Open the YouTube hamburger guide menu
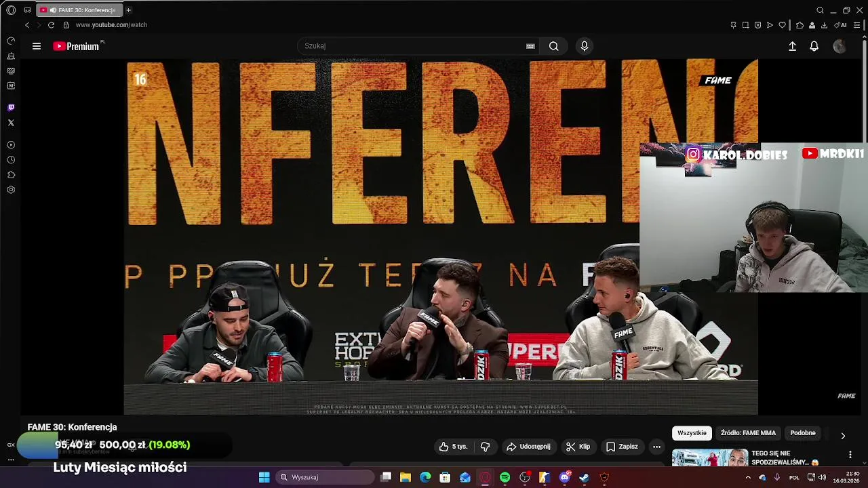 (37, 46)
